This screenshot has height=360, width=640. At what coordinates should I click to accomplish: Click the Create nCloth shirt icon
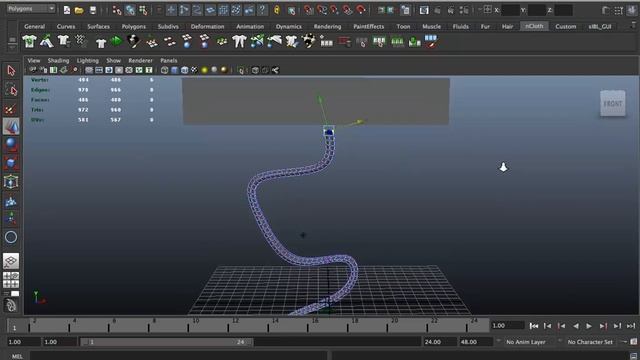click(29, 41)
